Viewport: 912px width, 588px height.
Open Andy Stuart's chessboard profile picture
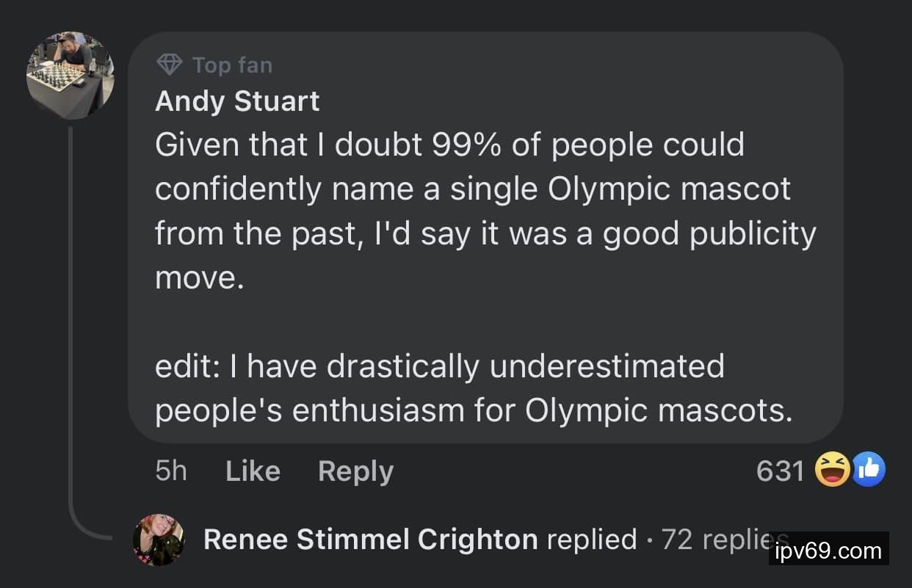pyautogui.click(x=70, y=75)
